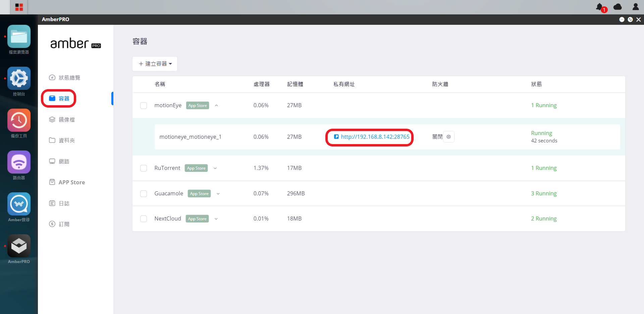Viewport: 644px width, 314px height.
Task: Click the APP Store bag icon
Action: (52, 182)
